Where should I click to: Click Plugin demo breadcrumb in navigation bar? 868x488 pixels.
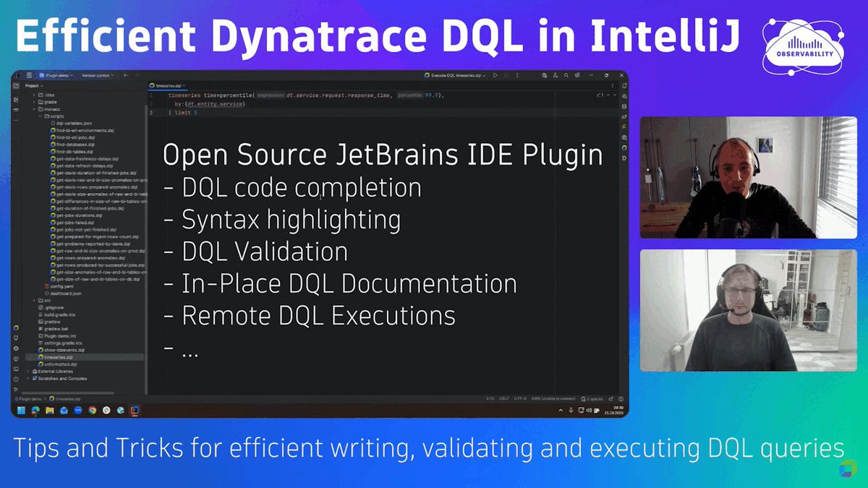[x=28, y=399]
